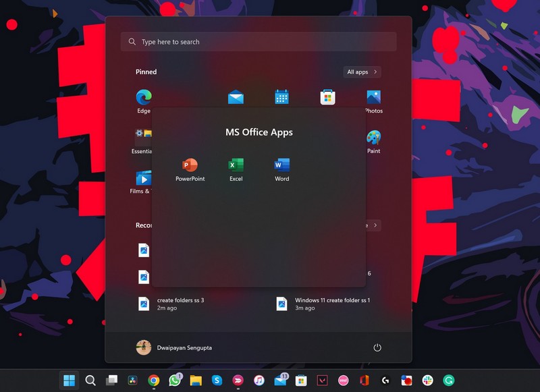The height and width of the screenshot is (392, 540).
Task: Open the power options button
Action: pos(377,347)
